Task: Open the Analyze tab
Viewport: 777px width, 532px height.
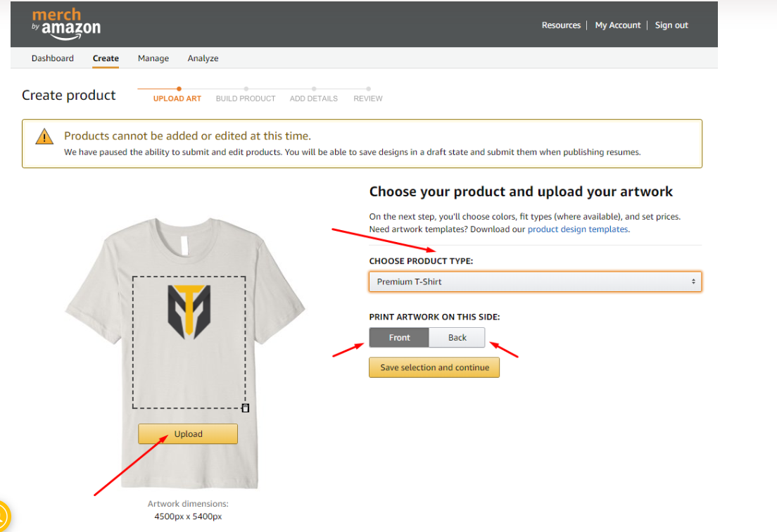Action: tap(203, 58)
